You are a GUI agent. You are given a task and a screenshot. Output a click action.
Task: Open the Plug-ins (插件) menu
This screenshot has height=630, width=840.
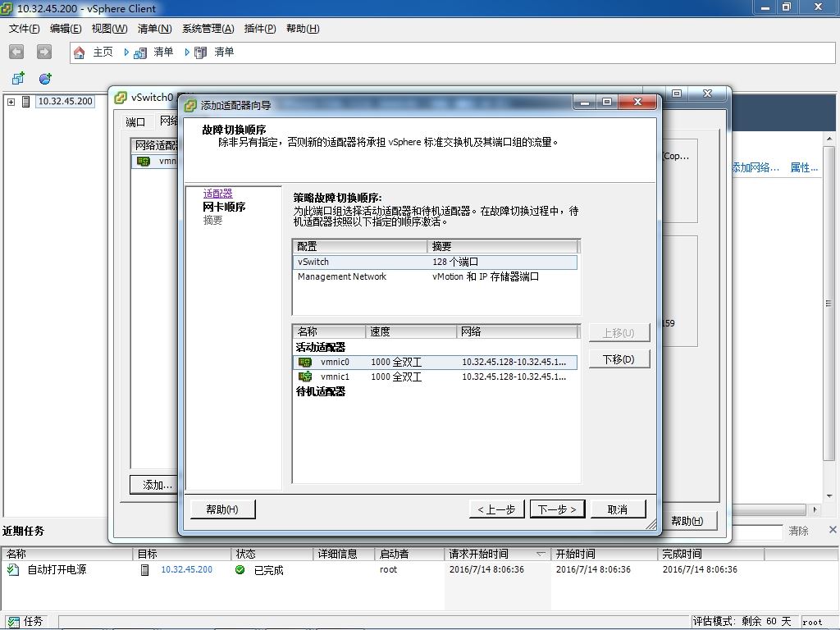[260, 29]
